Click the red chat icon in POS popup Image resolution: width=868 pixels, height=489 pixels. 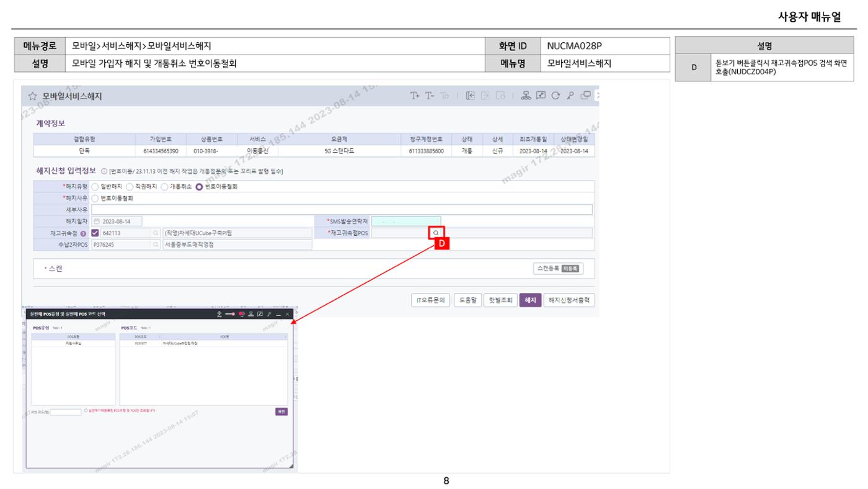coord(242,315)
